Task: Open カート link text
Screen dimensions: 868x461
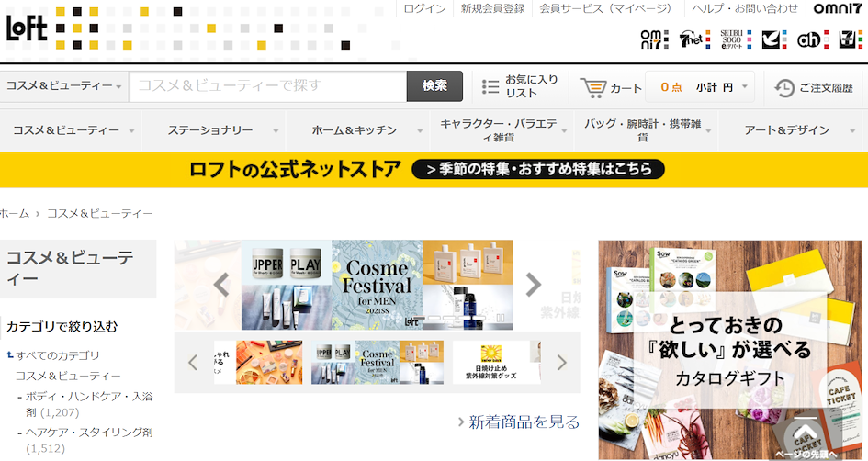Action: [626, 88]
